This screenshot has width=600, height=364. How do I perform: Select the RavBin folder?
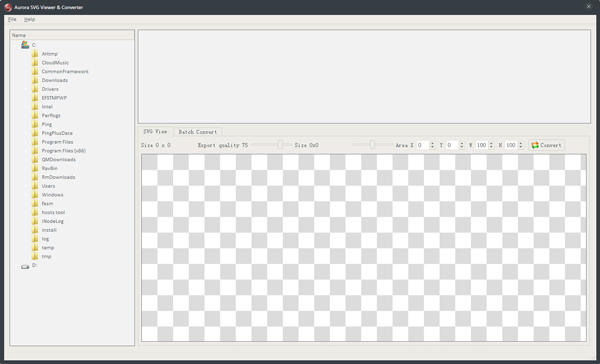(x=50, y=168)
